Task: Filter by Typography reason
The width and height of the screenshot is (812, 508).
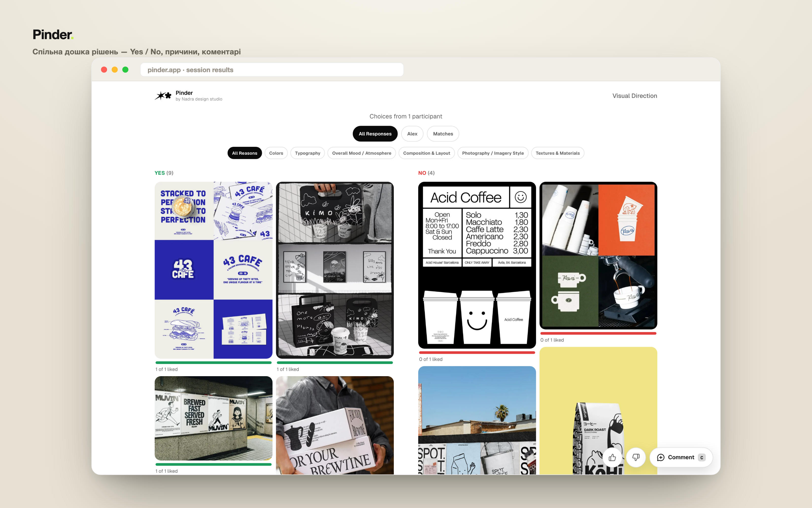Action: click(307, 153)
